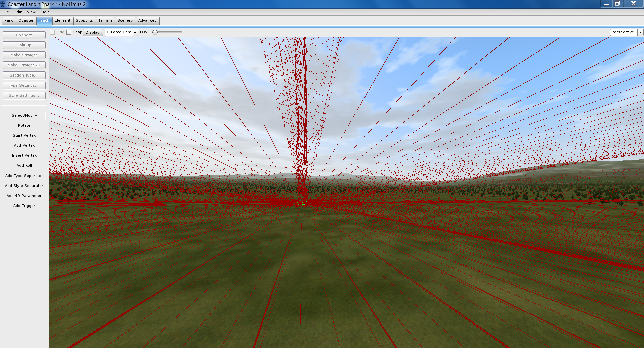Select the Add Roll tool
The width and height of the screenshot is (644, 348).
(x=24, y=165)
